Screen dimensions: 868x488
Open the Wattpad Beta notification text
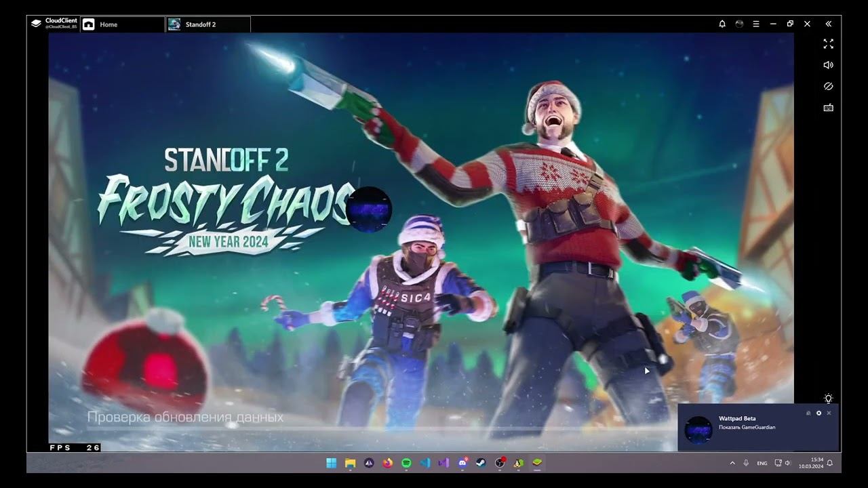(737, 418)
